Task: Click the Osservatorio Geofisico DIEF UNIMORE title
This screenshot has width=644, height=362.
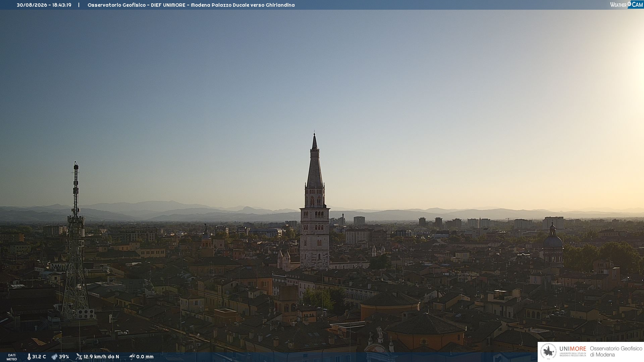Action: (x=137, y=5)
